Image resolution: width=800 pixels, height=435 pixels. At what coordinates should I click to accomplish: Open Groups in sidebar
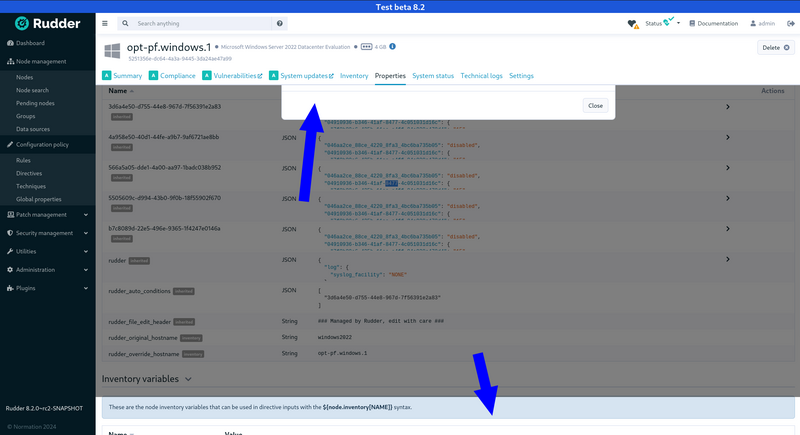pyautogui.click(x=26, y=116)
